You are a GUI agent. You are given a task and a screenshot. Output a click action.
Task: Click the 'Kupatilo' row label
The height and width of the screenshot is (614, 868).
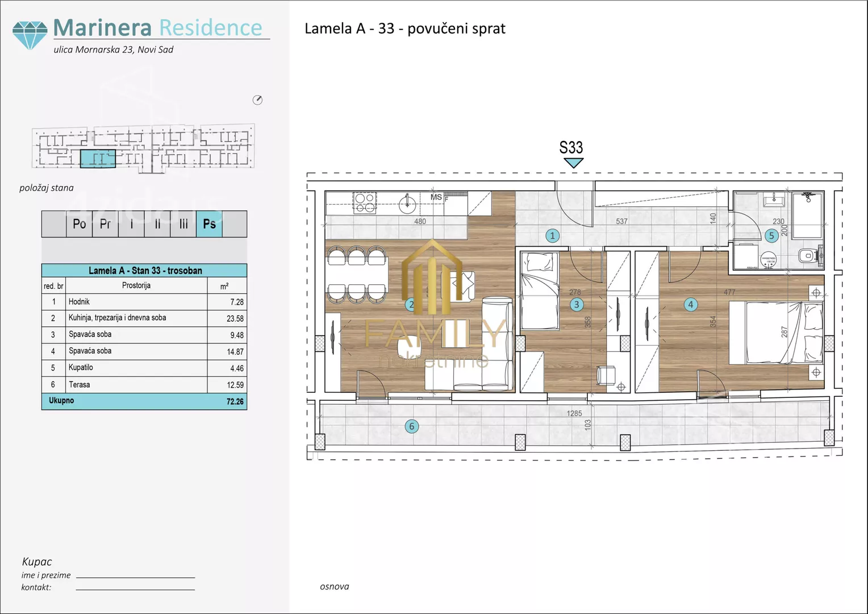coord(81,367)
